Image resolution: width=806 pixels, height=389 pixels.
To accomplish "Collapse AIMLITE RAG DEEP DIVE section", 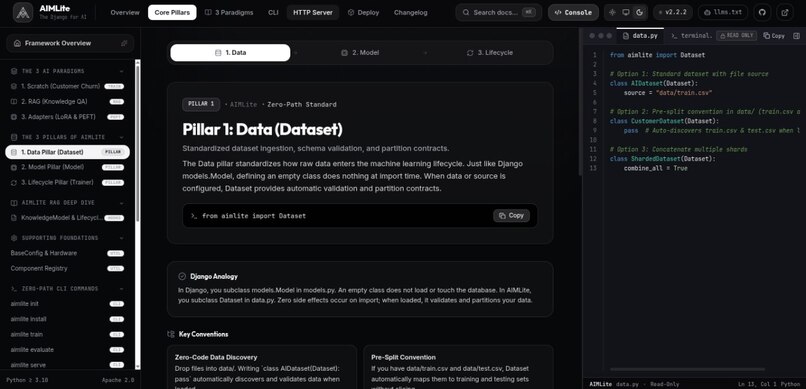I will click(121, 202).
